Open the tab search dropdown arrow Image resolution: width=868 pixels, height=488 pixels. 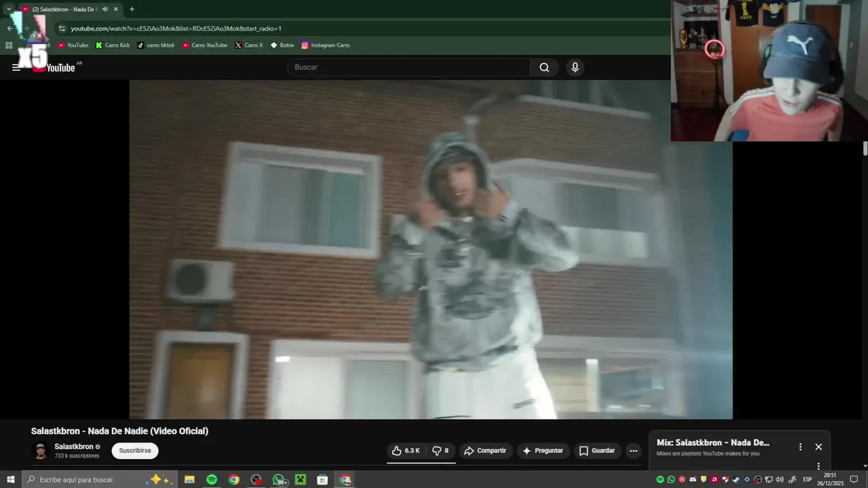9,9
